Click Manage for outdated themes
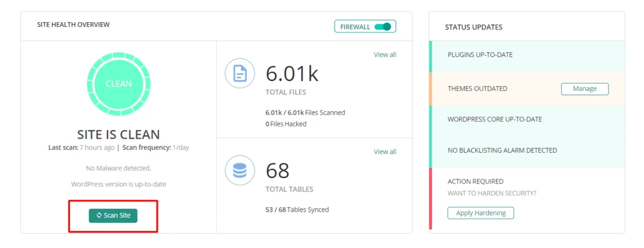This screenshot has width=644, height=248. [585, 88]
